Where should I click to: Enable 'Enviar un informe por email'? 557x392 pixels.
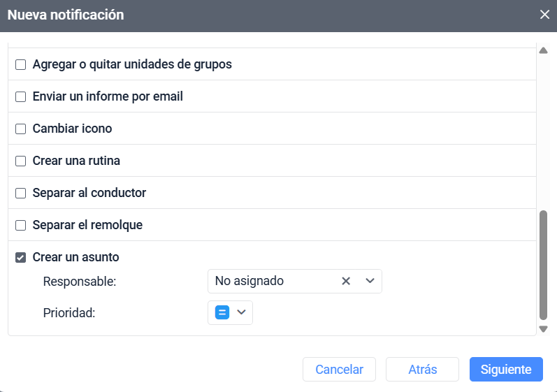click(x=21, y=96)
